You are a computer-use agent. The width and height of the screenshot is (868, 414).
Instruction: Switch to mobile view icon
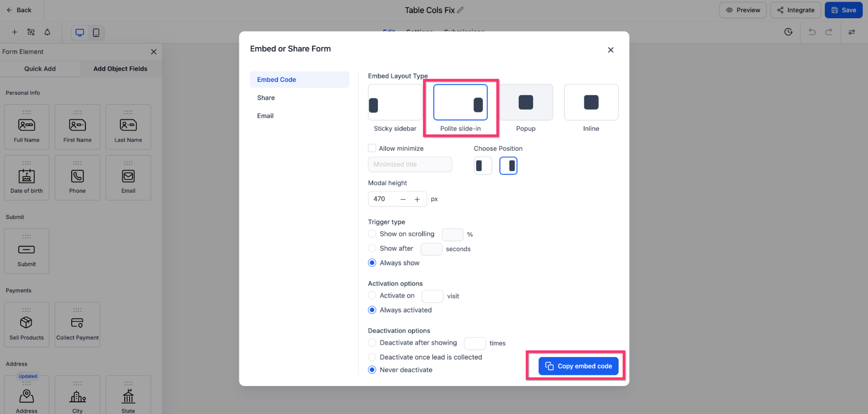(96, 33)
